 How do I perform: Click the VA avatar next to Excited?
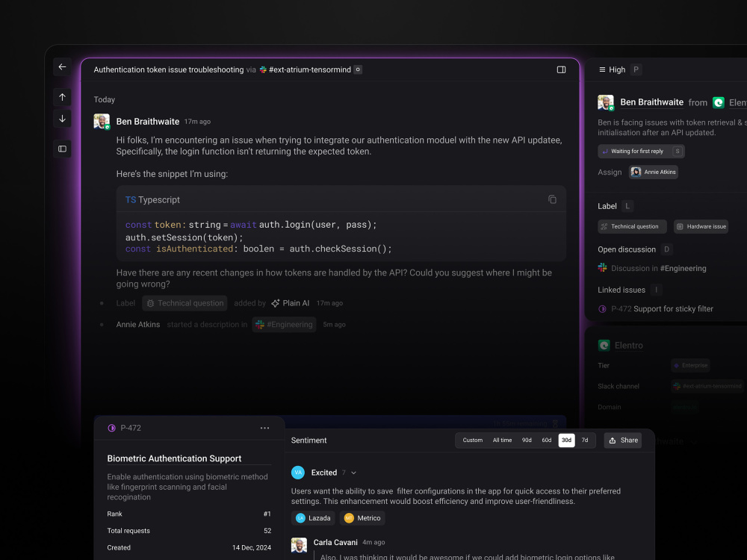click(298, 473)
